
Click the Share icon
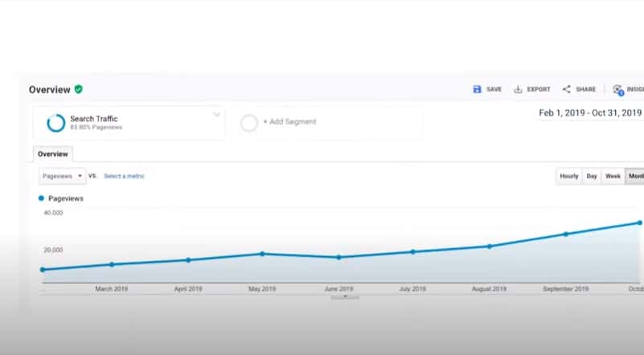(x=566, y=89)
